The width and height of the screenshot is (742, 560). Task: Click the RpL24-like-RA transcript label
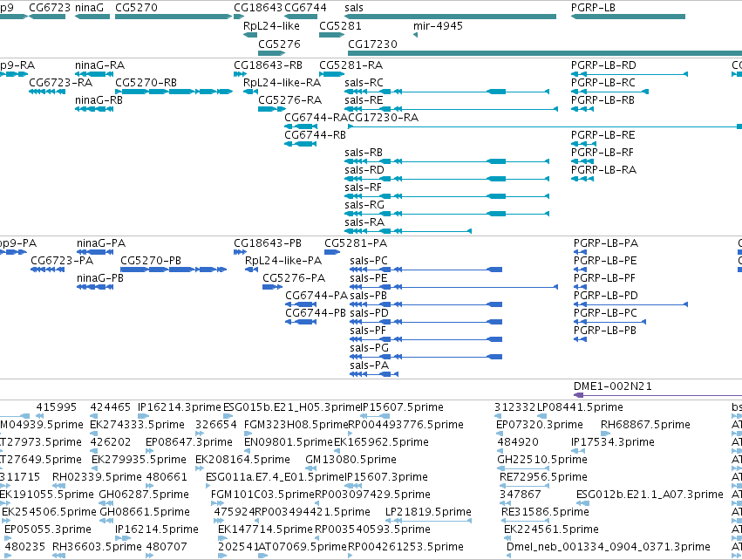click(282, 83)
